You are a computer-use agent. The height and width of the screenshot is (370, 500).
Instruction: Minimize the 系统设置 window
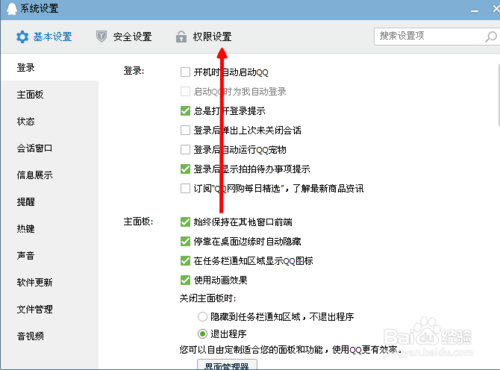point(475,11)
